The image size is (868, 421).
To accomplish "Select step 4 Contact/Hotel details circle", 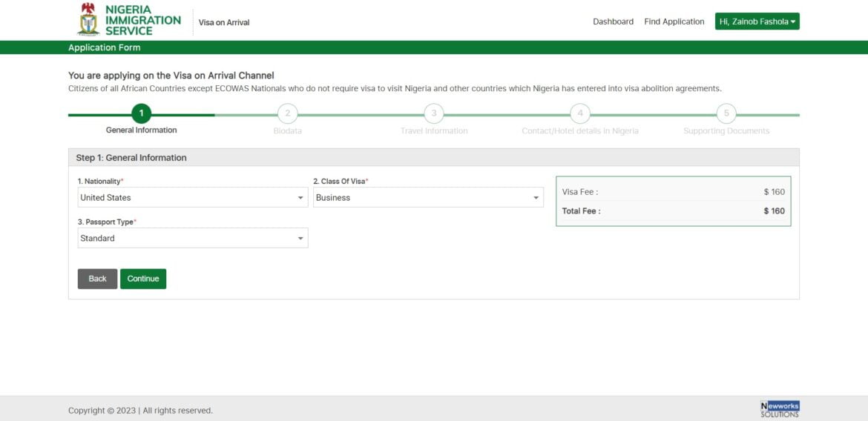I will point(580,114).
